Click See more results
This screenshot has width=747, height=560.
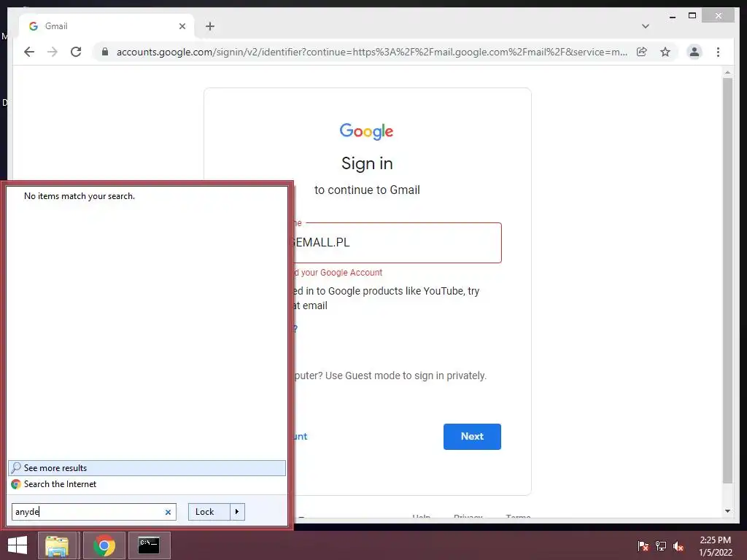(x=147, y=468)
